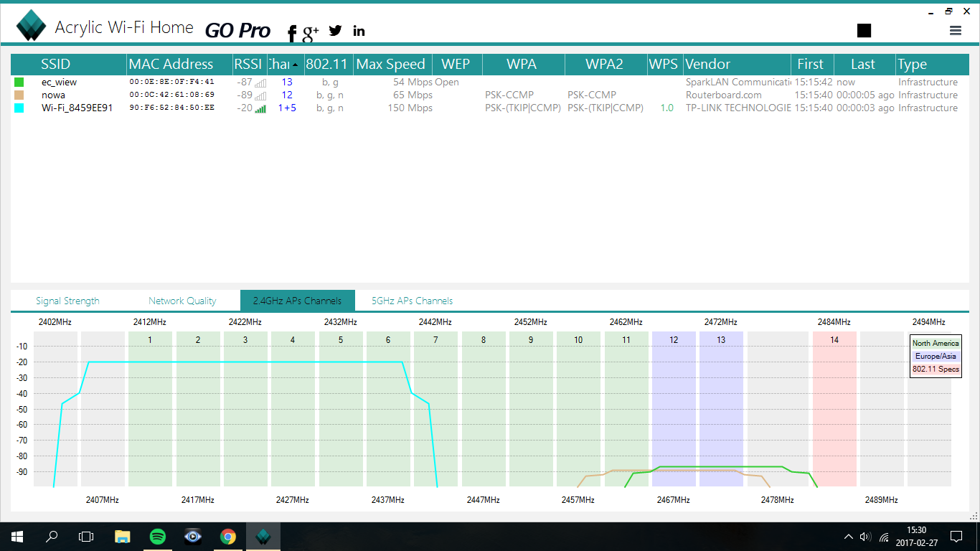Sort the list by SSID header
980x551 pixels.
56,65
